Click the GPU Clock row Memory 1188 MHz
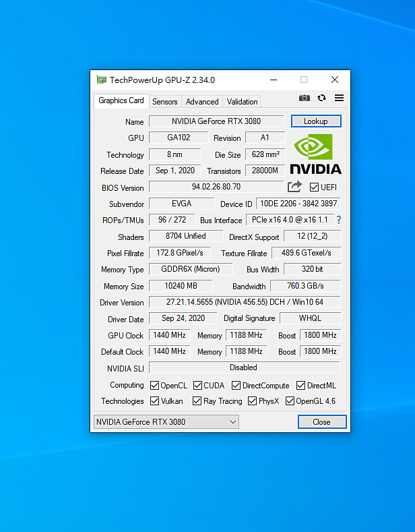 pos(246,335)
